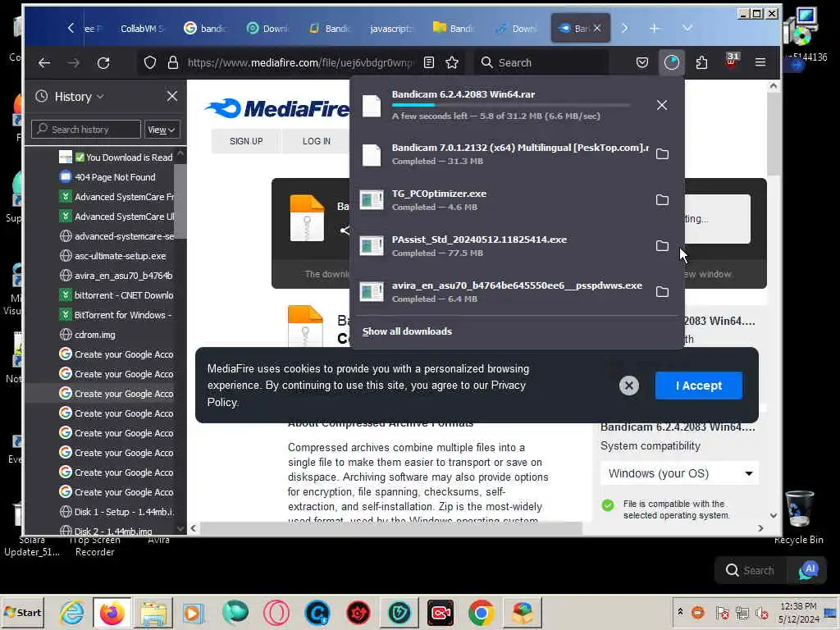Open the Save to Pocket icon

[641, 62]
